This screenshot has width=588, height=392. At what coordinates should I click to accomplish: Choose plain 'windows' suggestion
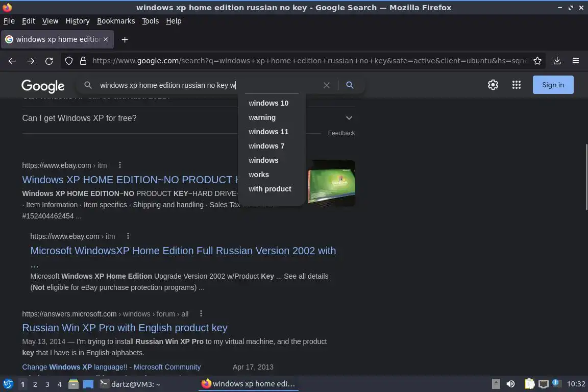pos(263,160)
